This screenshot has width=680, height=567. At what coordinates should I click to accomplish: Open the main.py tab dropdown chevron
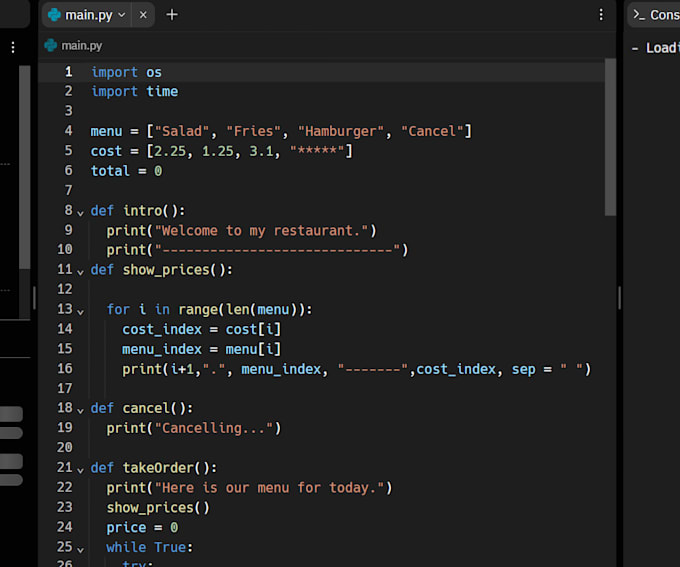[x=122, y=15]
